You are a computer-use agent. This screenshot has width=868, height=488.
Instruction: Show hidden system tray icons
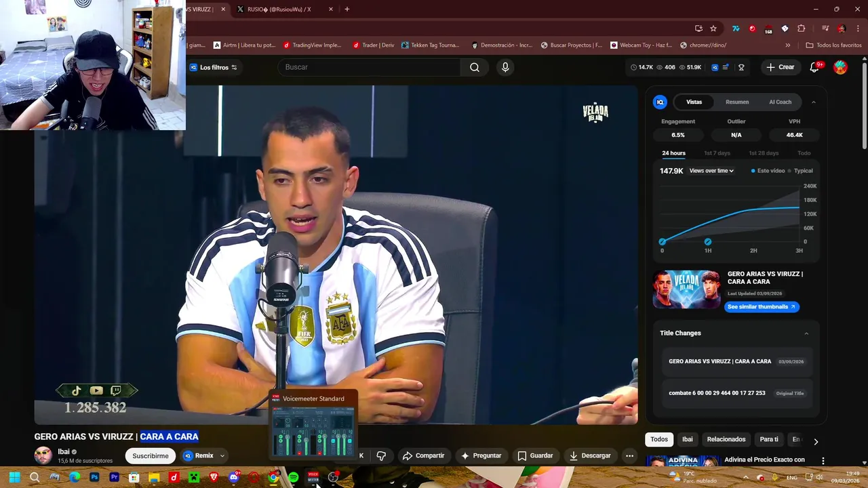pos(746,477)
